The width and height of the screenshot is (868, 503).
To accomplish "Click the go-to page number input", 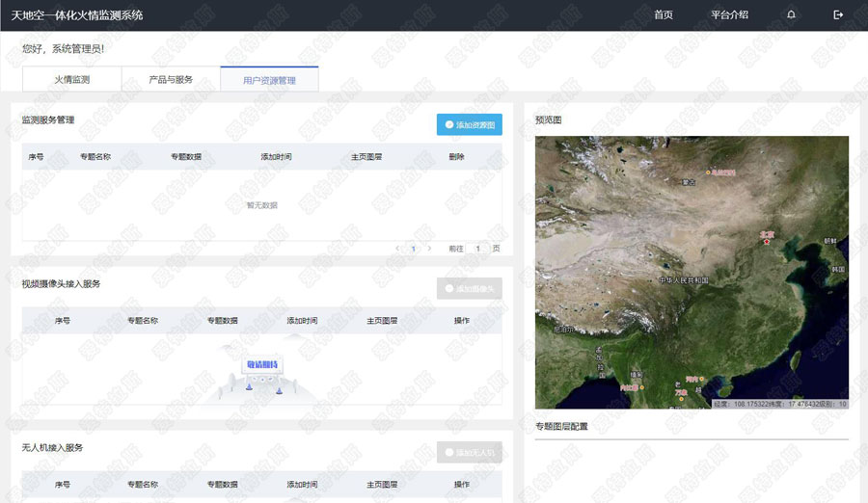I will click(x=476, y=249).
